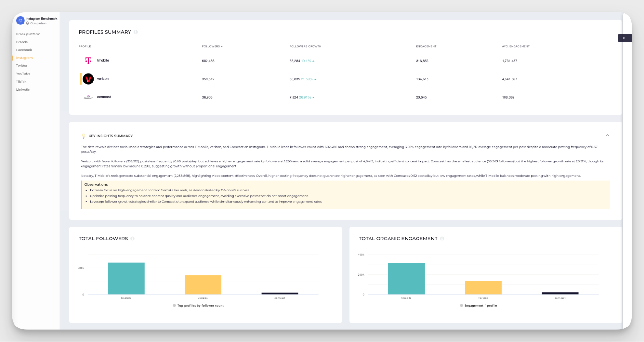Toggle the 'Engagement / profile' legend item
Screen dimensions: 644x342
(x=478, y=306)
